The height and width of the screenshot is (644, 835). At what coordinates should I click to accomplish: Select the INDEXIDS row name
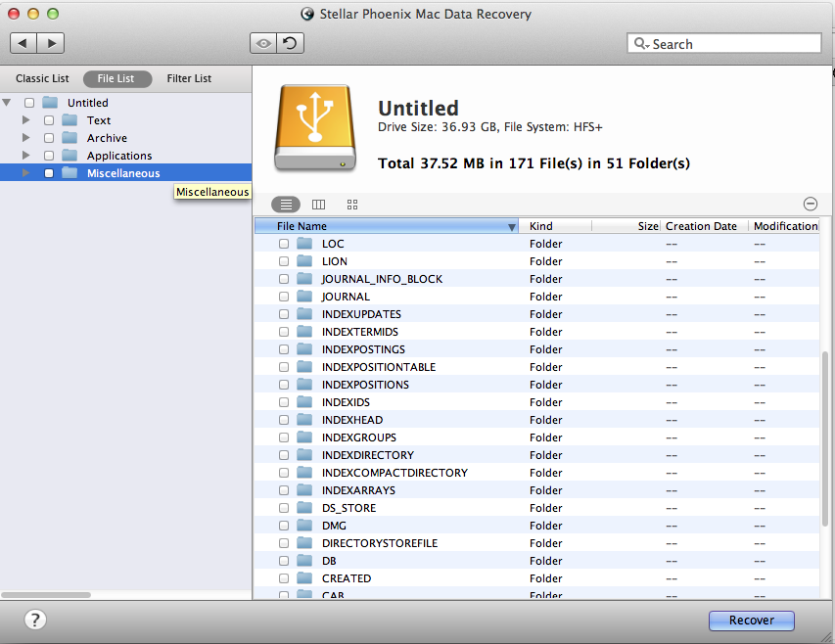coord(346,402)
